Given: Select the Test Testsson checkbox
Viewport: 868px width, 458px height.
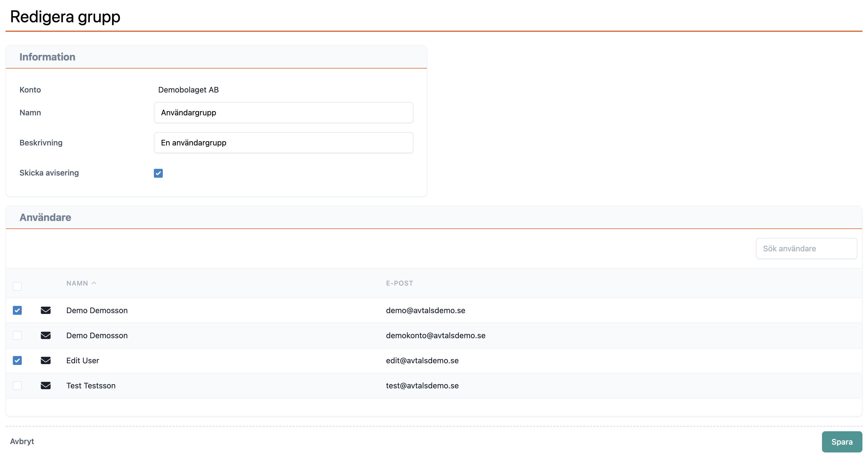Looking at the screenshot, I should (x=17, y=386).
